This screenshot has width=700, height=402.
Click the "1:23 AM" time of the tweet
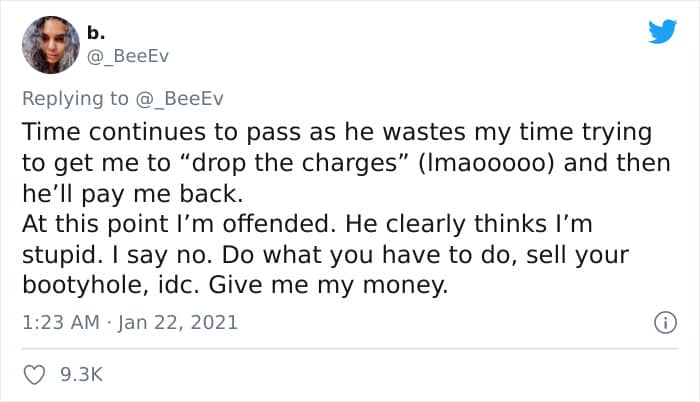[58, 323]
